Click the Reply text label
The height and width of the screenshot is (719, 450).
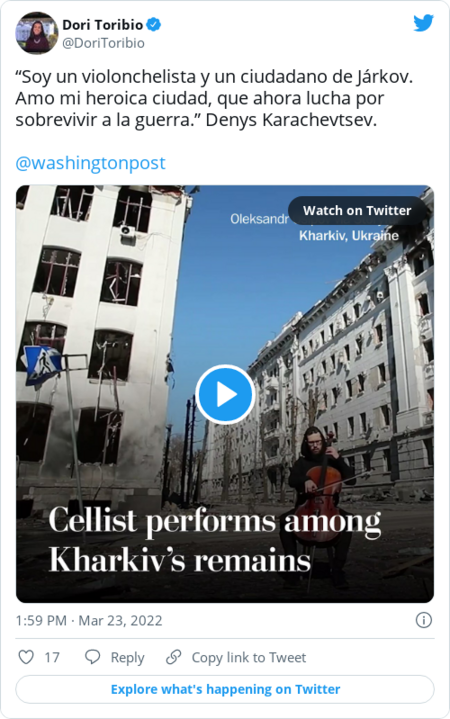[128, 658]
